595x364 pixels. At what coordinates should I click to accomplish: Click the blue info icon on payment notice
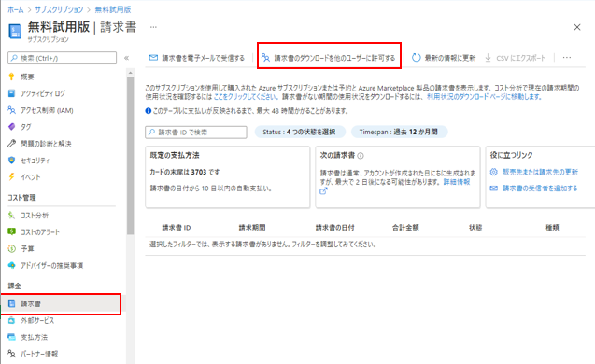click(x=148, y=111)
